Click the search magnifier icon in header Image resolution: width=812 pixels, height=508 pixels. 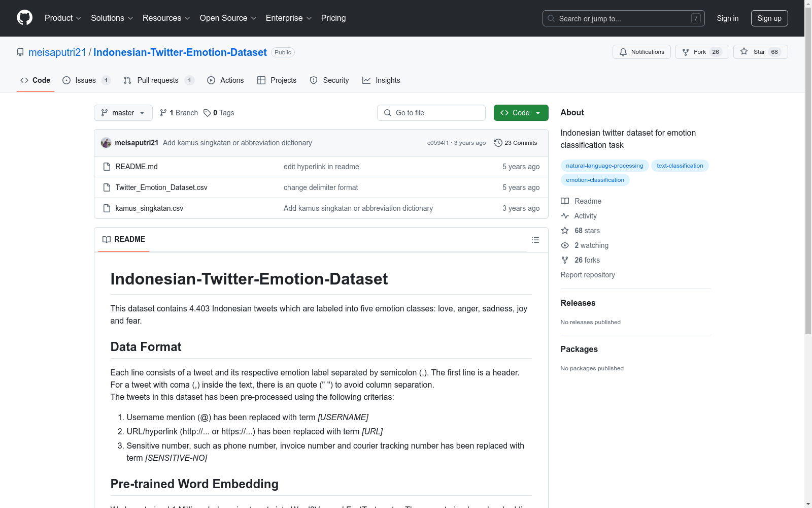pyautogui.click(x=551, y=18)
